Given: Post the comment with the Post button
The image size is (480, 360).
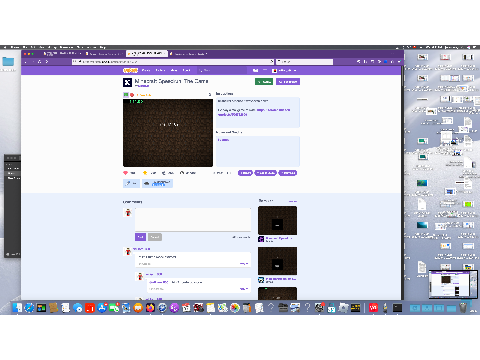Looking at the screenshot, I should (140, 237).
